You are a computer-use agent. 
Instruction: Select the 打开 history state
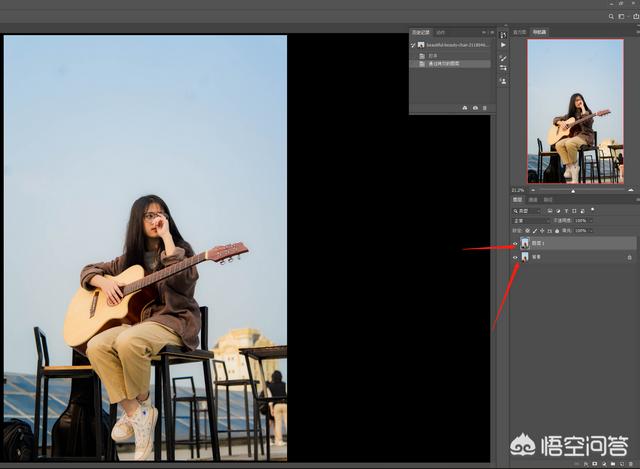pos(450,56)
